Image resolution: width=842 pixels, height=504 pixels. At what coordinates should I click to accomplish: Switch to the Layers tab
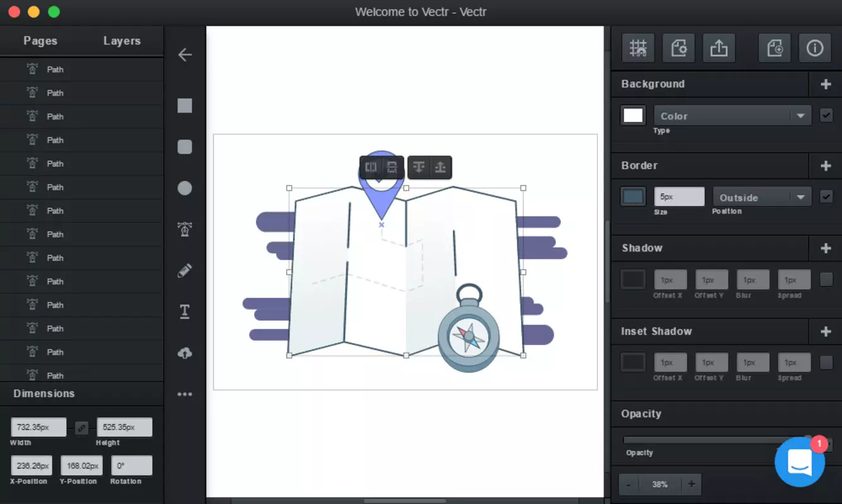[x=122, y=41]
